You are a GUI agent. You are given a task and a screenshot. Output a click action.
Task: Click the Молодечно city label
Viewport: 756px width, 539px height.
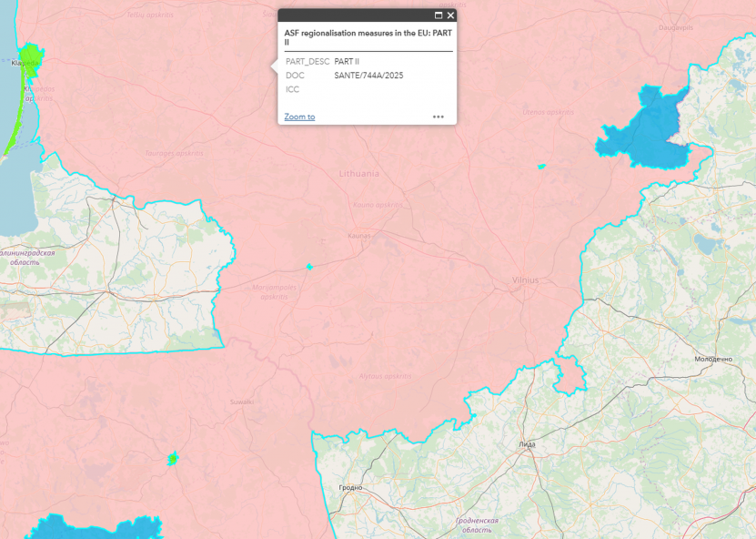(712, 359)
